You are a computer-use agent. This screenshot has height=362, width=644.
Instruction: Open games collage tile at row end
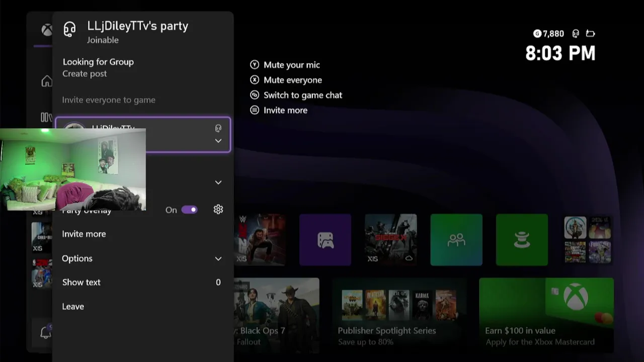click(x=588, y=240)
